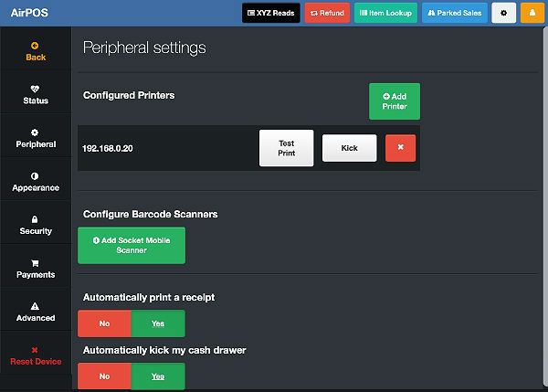Click Reset Device in sidebar

point(36,355)
